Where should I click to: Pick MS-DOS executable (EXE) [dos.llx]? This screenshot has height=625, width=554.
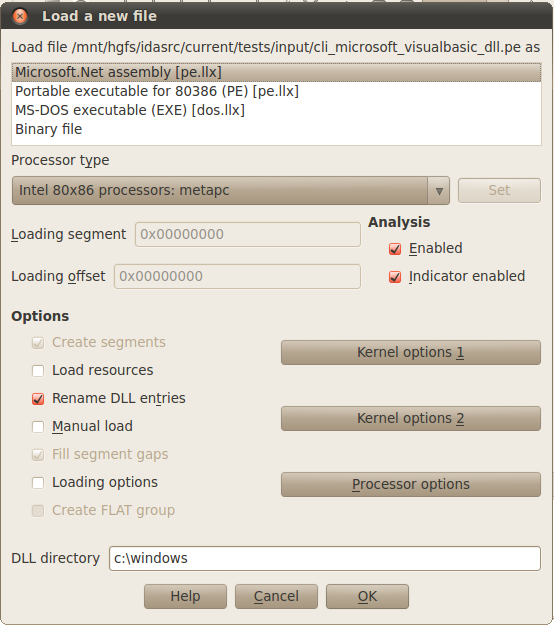[x=276, y=110]
